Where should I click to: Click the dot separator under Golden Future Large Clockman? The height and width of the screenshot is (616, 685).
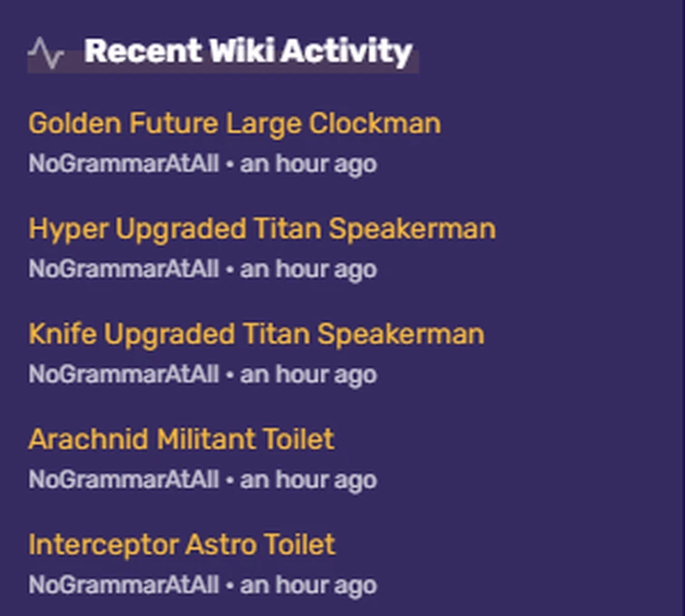[230, 165]
